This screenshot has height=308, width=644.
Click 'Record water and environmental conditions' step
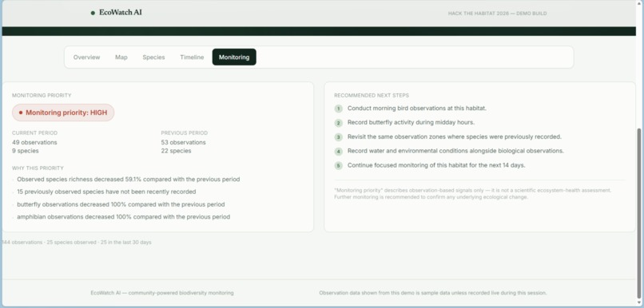tap(455, 151)
